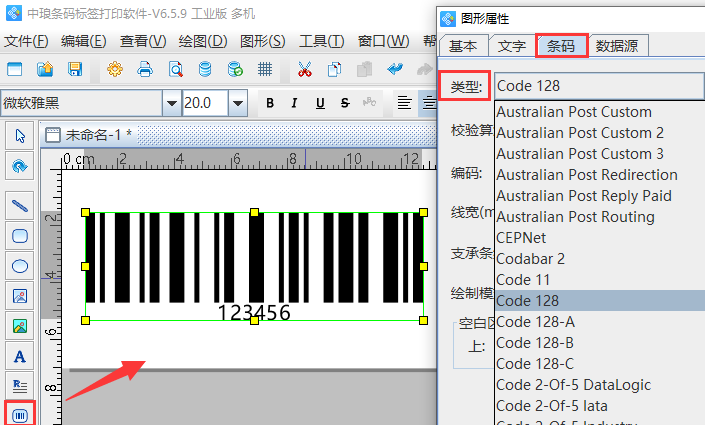The image size is (705, 425).
Task: Click the barcode type combo box Code 128
Action: point(599,86)
